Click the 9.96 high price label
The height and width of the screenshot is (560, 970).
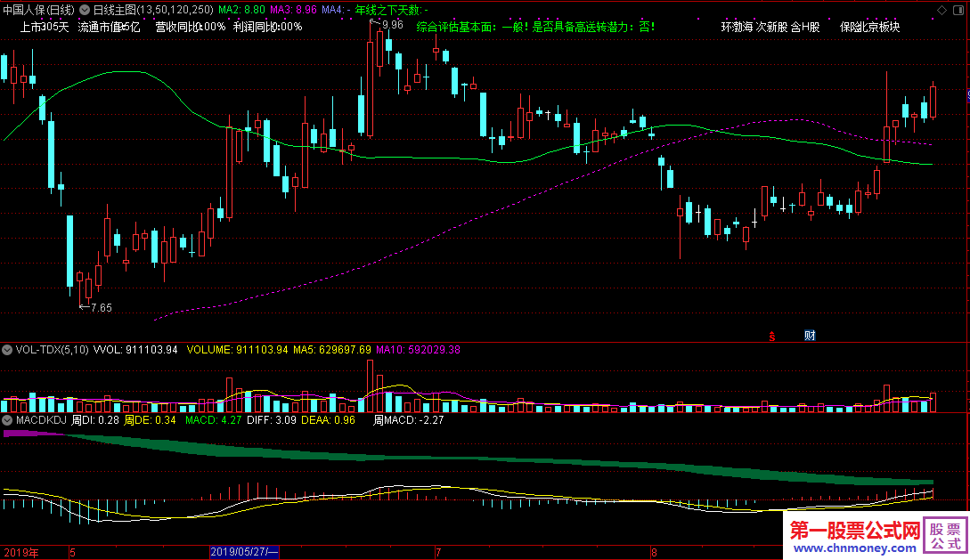392,25
